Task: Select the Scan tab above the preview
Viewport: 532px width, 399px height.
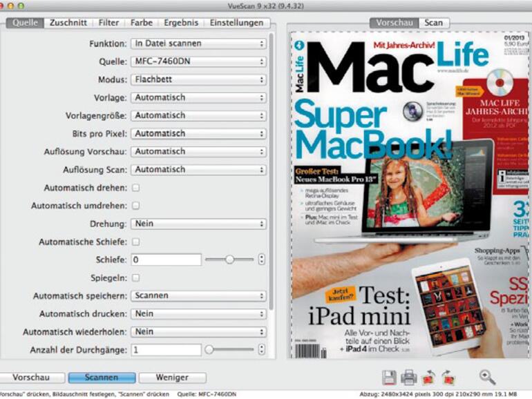Action: 434,23
